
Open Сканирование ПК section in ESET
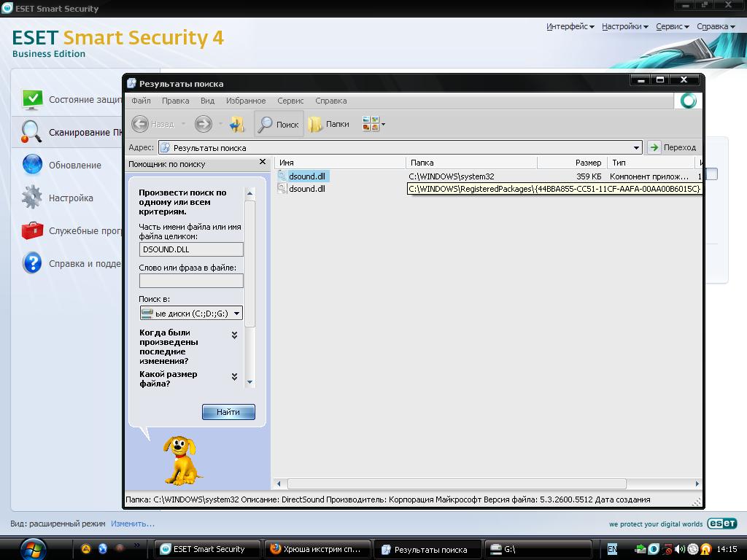71,132
